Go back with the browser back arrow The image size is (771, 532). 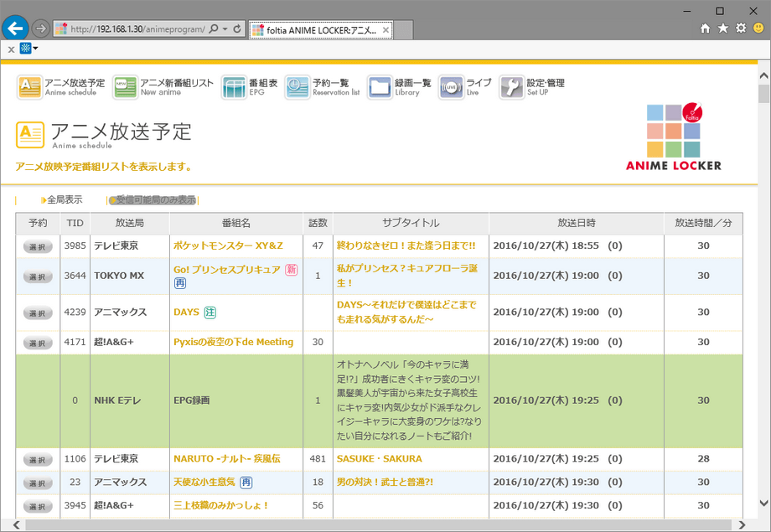pyautogui.click(x=15, y=28)
